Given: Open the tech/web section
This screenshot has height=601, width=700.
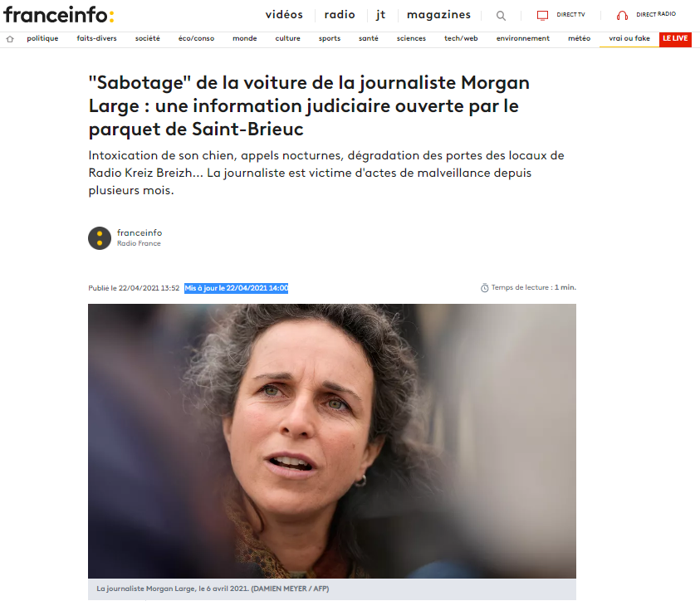Looking at the screenshot, I should click(461, 38).
